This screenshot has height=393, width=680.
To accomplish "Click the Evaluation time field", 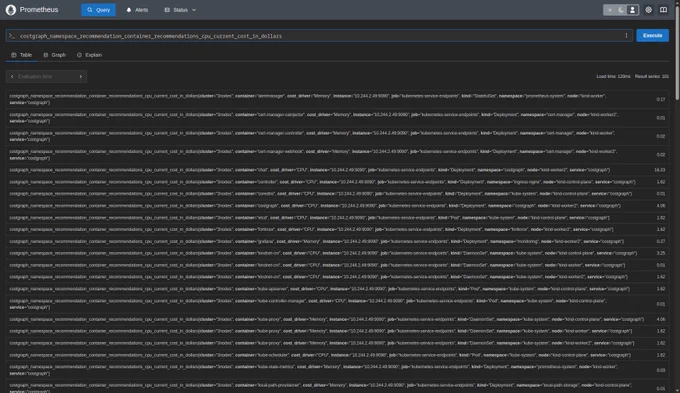I will point(46,76).
